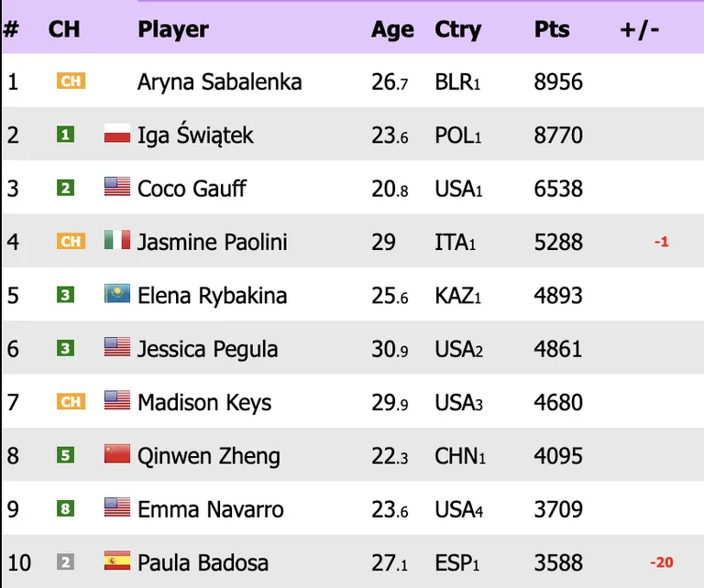The width and height of the screenshot is (704, 588).
Task: Sort the table by the Pts column header
Action: pos(552,29)
